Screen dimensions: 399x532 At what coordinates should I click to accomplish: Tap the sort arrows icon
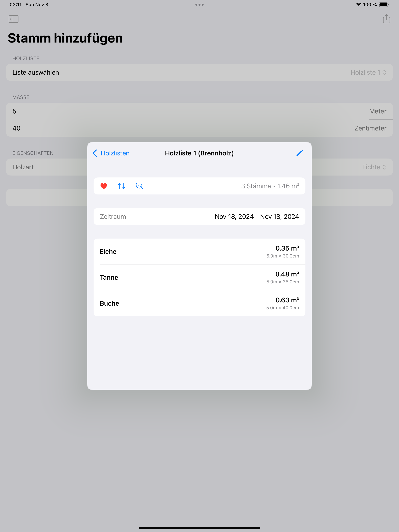121,186
